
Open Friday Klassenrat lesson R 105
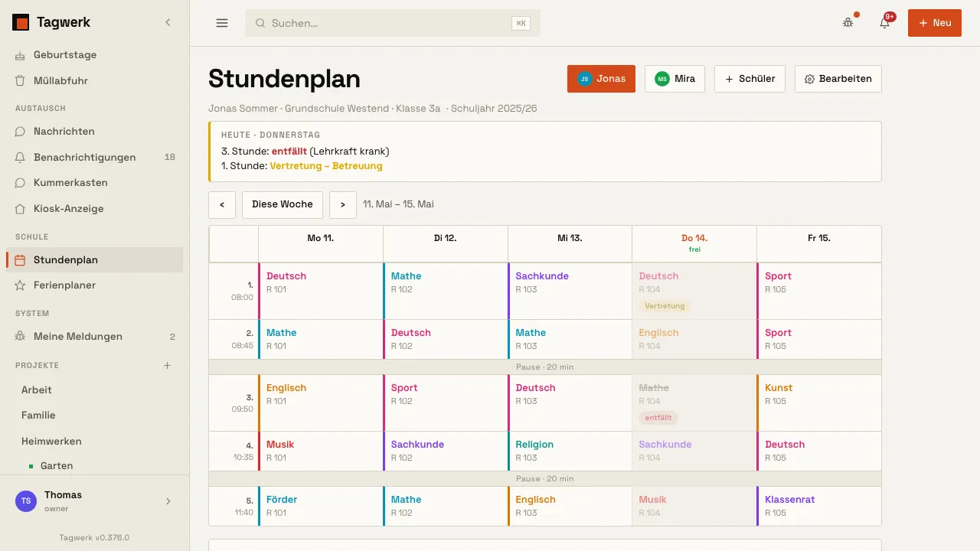(819, 507)
